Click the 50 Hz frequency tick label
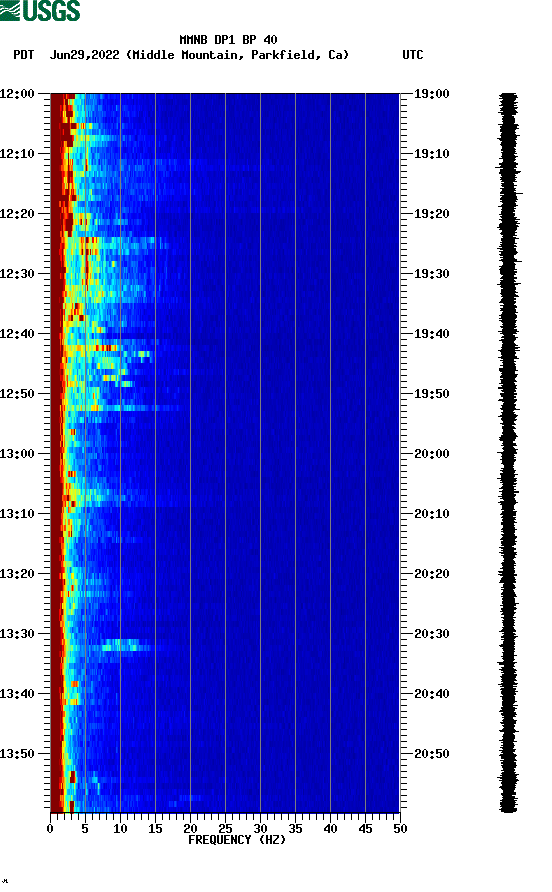Viewport: 552px width, 892px height. [x=400, y=829]
